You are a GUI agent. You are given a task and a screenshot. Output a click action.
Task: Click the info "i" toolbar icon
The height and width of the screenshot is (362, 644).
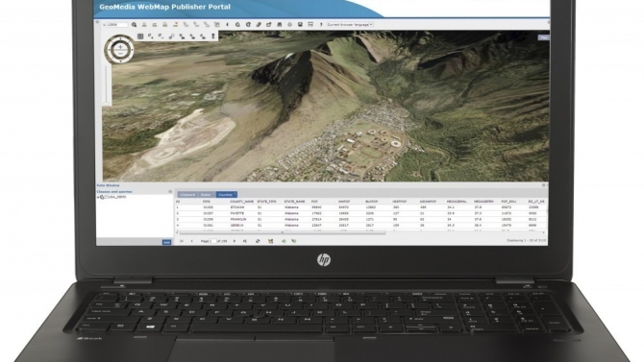pos(227,25)
